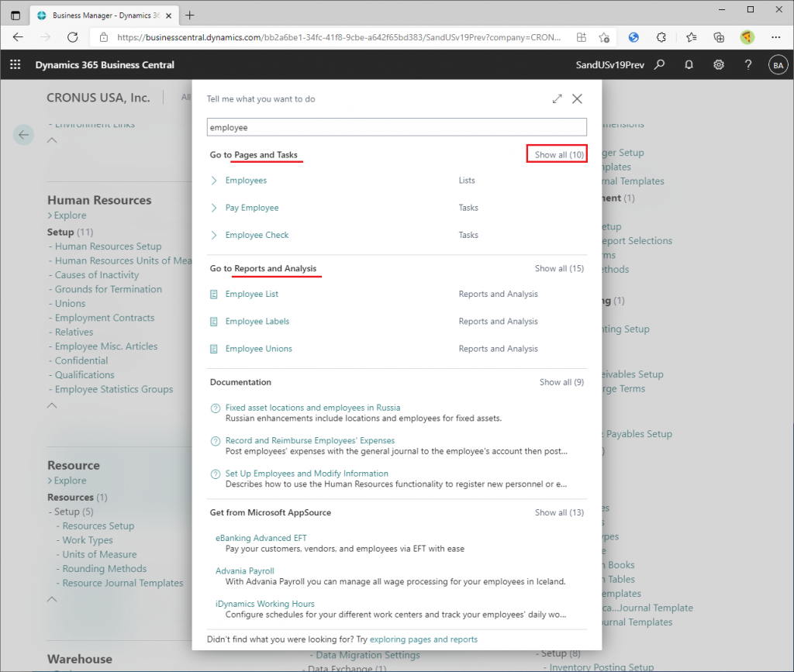Expand the Pay Employee result chevron

click(x=214, y=208)
